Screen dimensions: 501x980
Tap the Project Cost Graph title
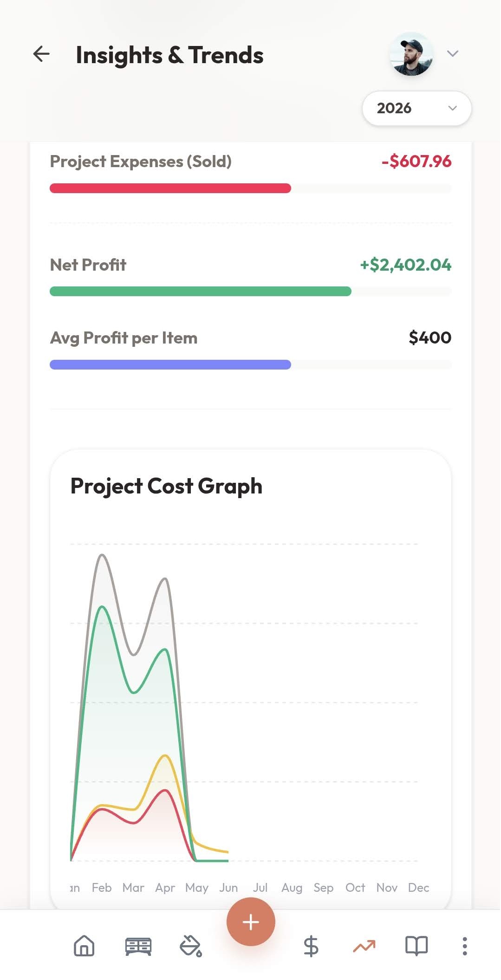point(166,486)
